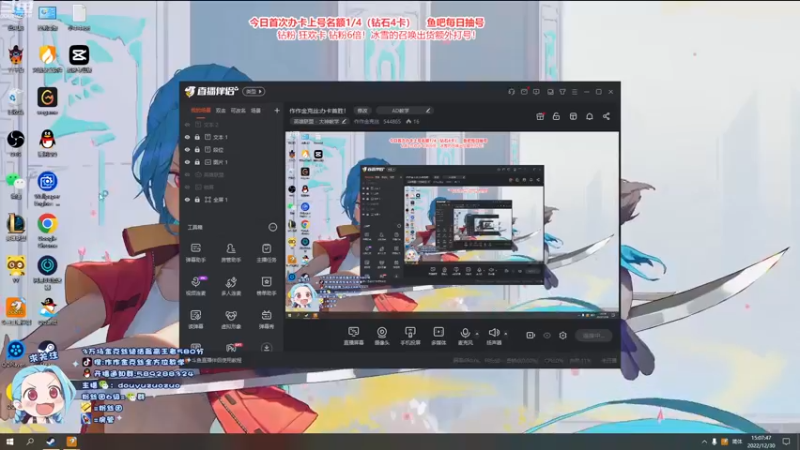Switch to the third scene tab

[238, 110]
